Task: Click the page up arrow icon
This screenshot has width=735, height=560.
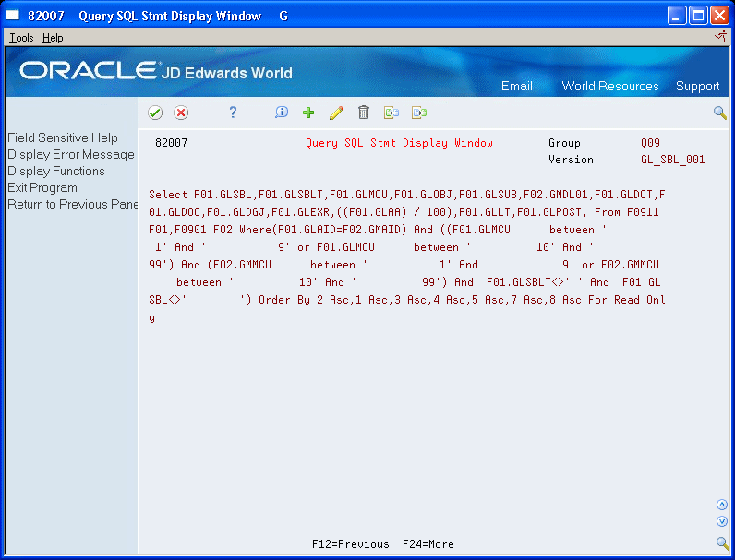Action: [722, 505]
